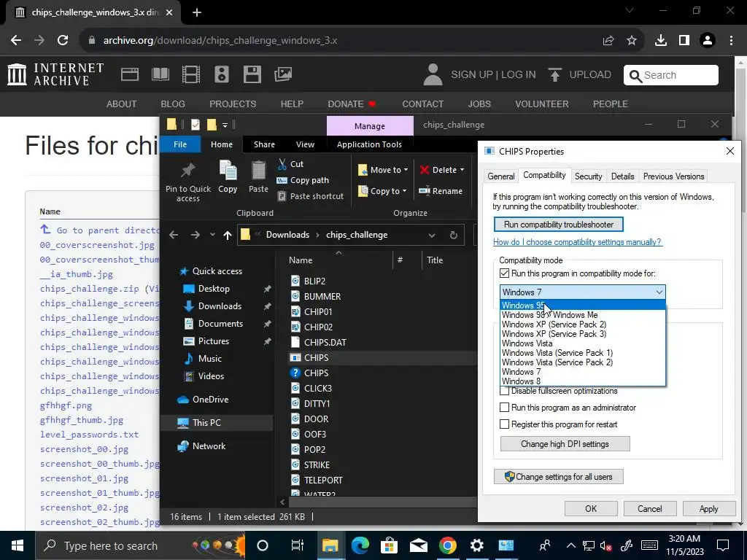Open the File menu in Explorer
Screen dimensions: 747x560
coord(180,144)
